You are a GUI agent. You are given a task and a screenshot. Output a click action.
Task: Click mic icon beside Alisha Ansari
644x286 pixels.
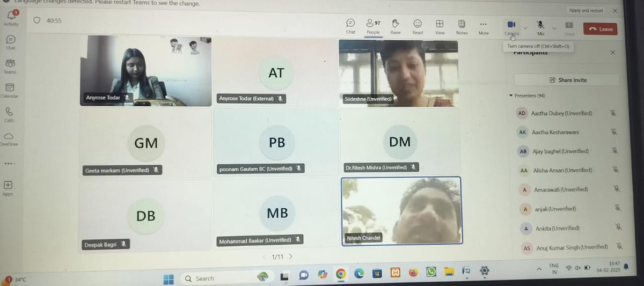(616, 170)
